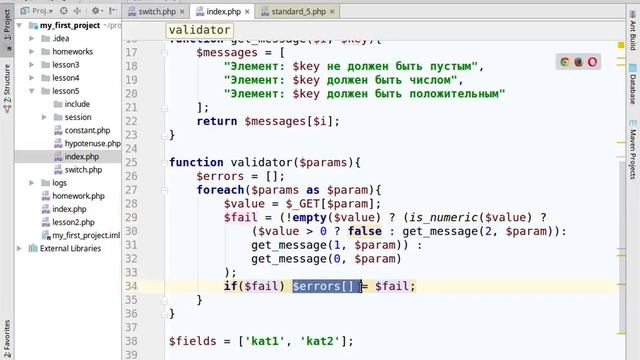Open the Z: Structure tool window
This screenshot has width=640, height=360.
tap(7, 88)
